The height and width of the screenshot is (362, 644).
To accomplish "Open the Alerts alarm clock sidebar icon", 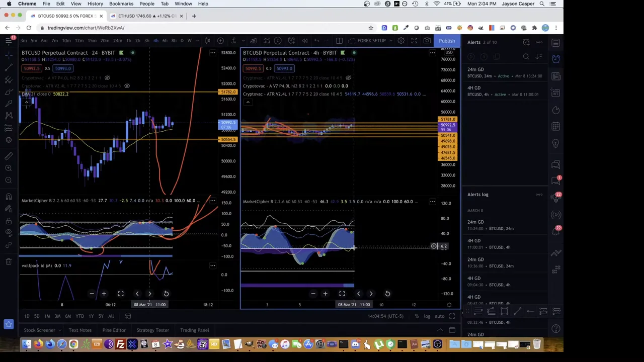I will 556,59.
